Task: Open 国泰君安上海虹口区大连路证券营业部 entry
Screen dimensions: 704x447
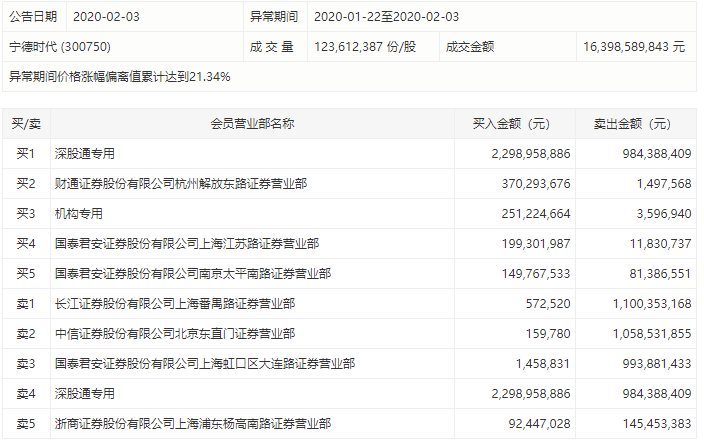Action: pyautogui.click(x=205, y=364)
